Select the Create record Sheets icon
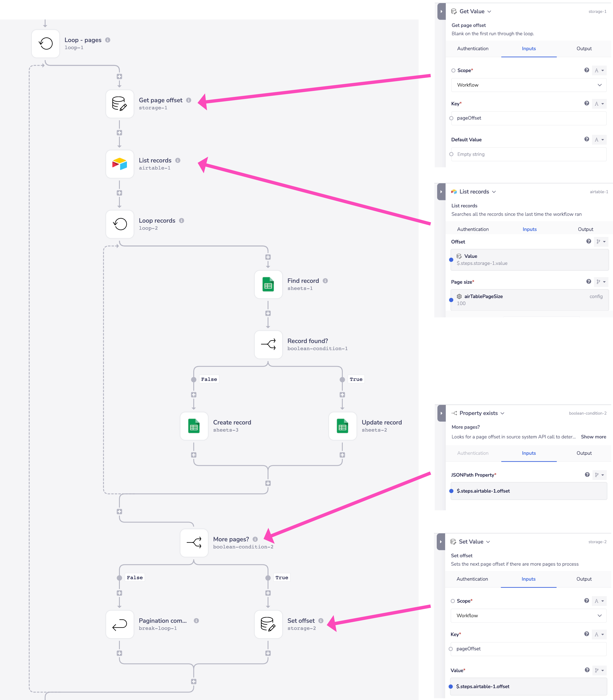Image resolution: width=613 pixels, height=700 pixels. (194, 426)
